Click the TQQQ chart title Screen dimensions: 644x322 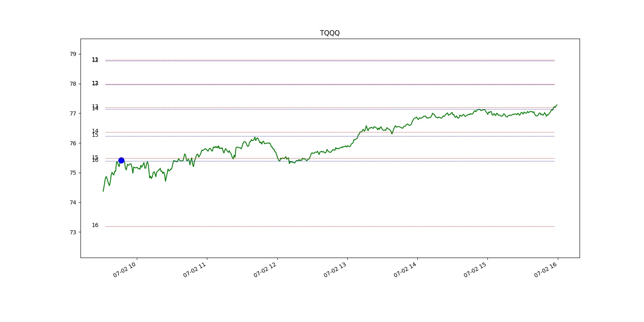click(330, 33)
